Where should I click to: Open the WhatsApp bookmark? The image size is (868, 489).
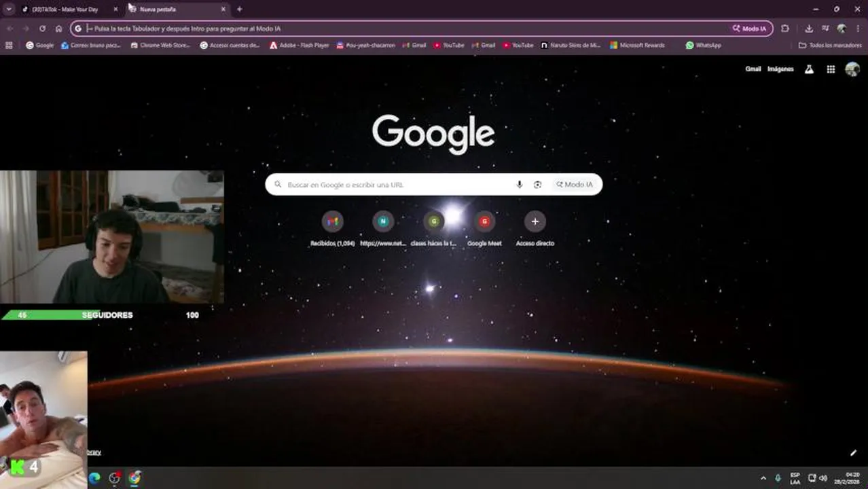[x=704, y=46]
